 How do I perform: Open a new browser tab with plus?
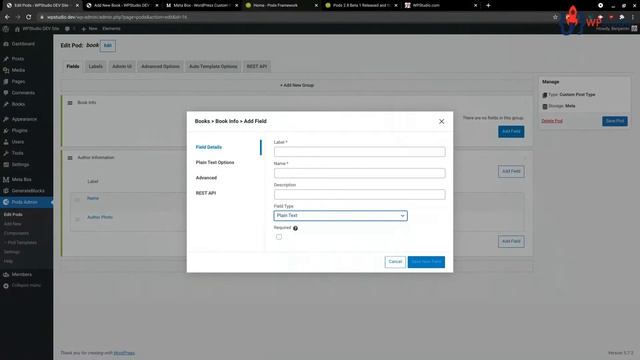(488, 5)
